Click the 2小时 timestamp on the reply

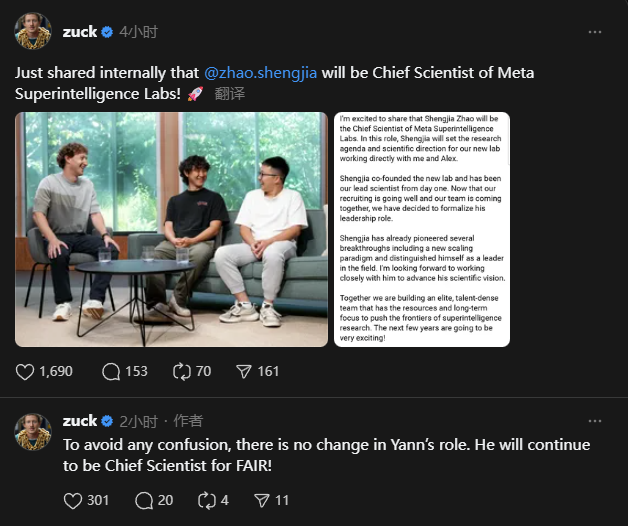138,421
